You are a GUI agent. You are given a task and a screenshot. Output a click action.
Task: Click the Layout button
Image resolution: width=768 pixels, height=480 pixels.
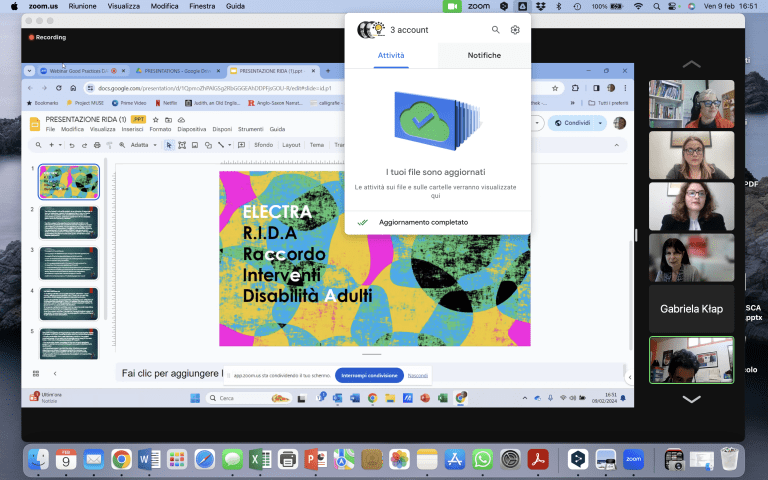[x=291, y=145]
